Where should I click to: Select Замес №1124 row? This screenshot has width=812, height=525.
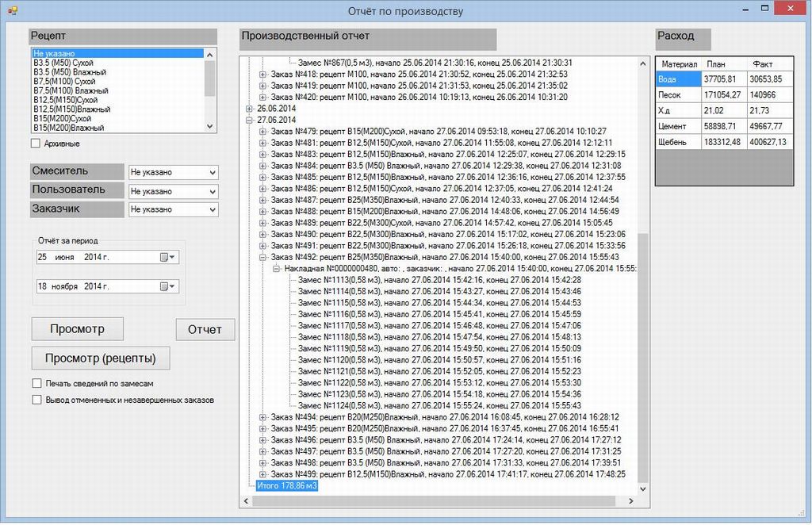point(439,406)
